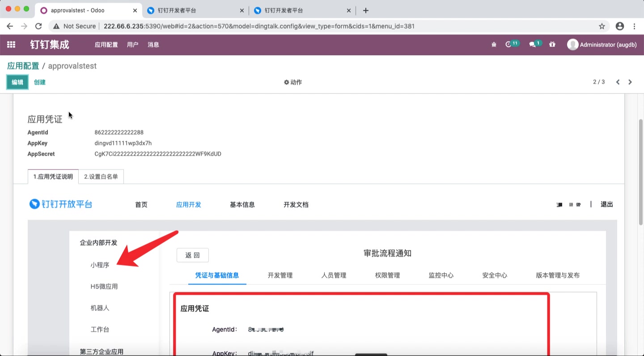Open the 动作 actions dropdown
Viewport: 644px width, 356px height.
[293, 82]
